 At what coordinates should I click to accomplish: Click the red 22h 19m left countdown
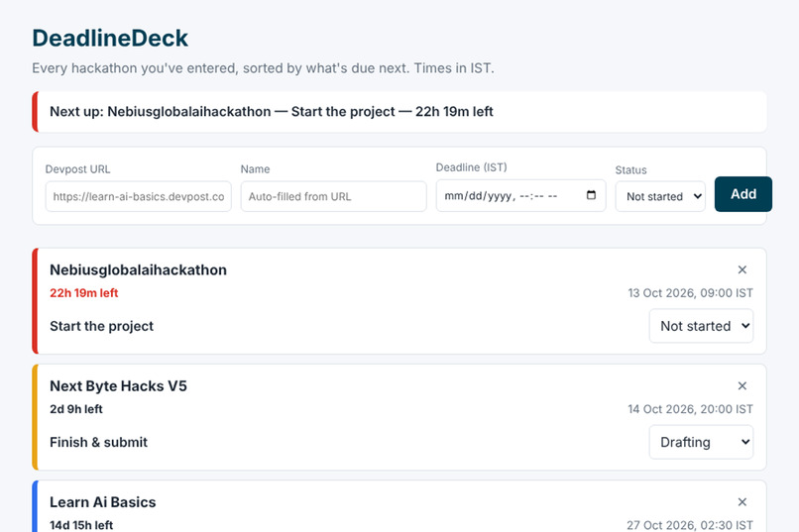click(83, 292)
